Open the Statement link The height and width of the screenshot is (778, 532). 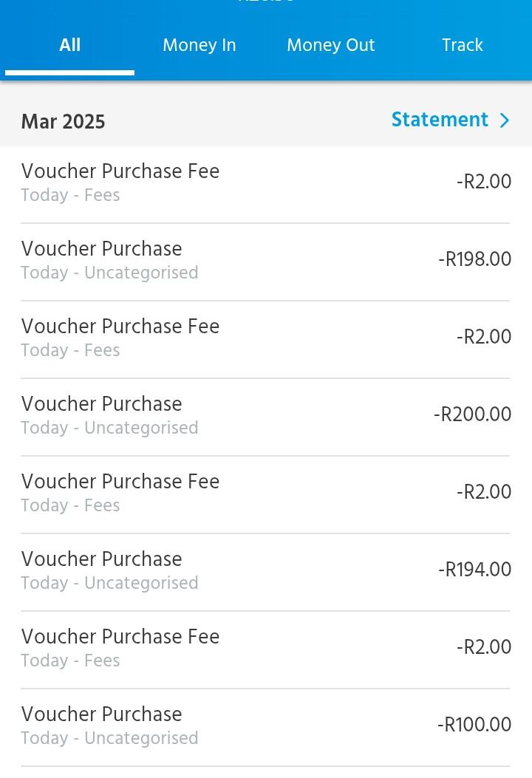(x=440, y=120)
